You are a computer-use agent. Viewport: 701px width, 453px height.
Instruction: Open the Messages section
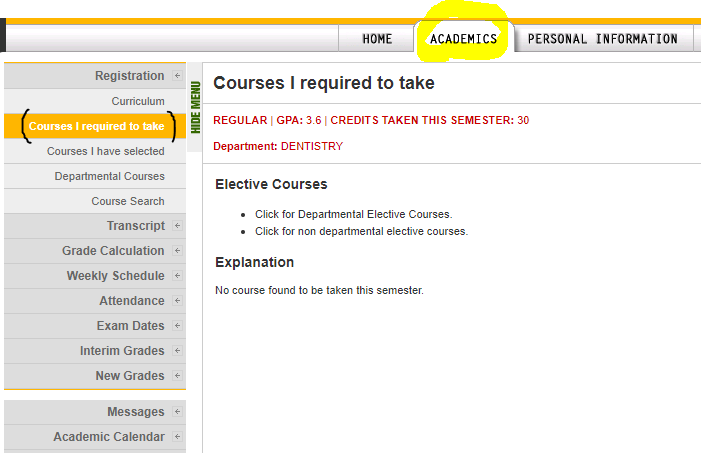click(95, 412)
